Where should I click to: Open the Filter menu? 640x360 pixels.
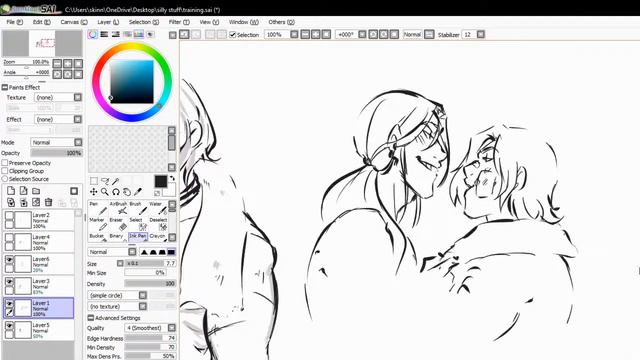click(x=179, y=22)
